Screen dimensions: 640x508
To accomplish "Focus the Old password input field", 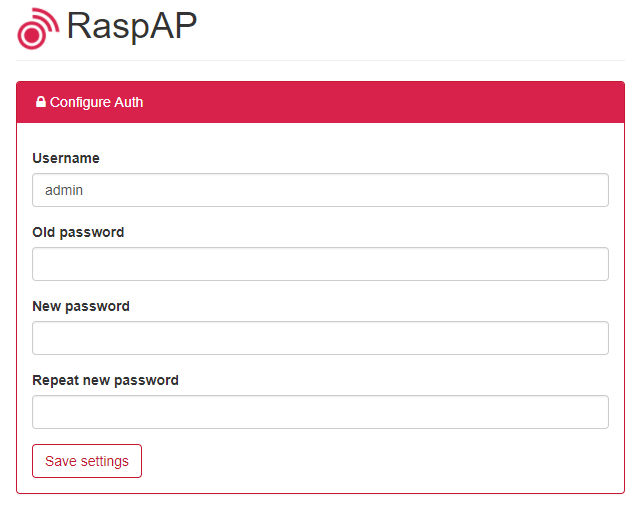I will coord(320,264).
